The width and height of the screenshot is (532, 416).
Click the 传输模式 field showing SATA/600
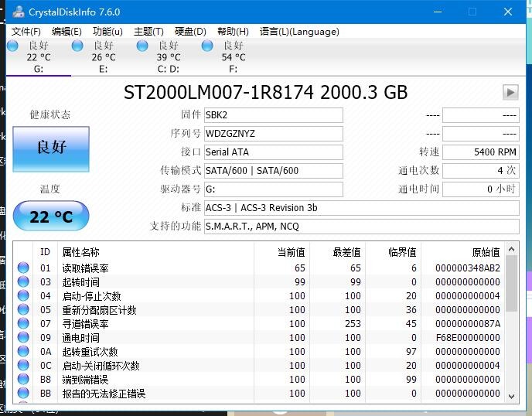(274, 171)
